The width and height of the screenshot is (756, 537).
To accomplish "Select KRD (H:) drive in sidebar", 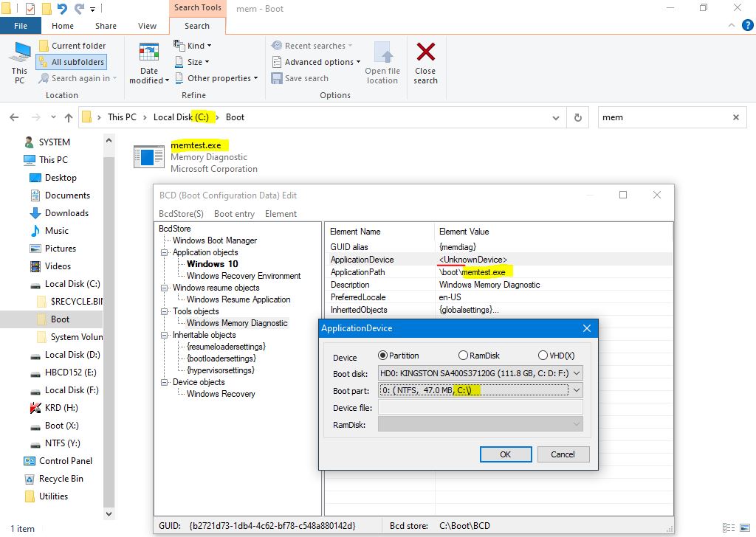I will [x=61, y=408].
